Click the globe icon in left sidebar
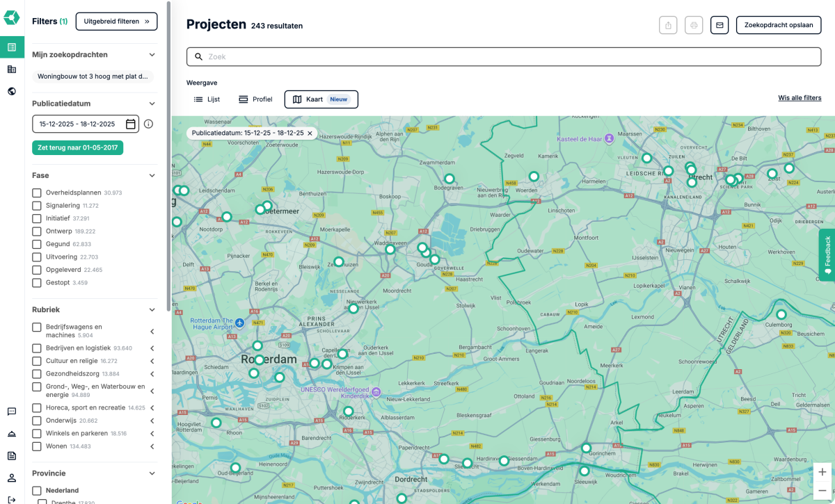 click(x=12, y=91)
